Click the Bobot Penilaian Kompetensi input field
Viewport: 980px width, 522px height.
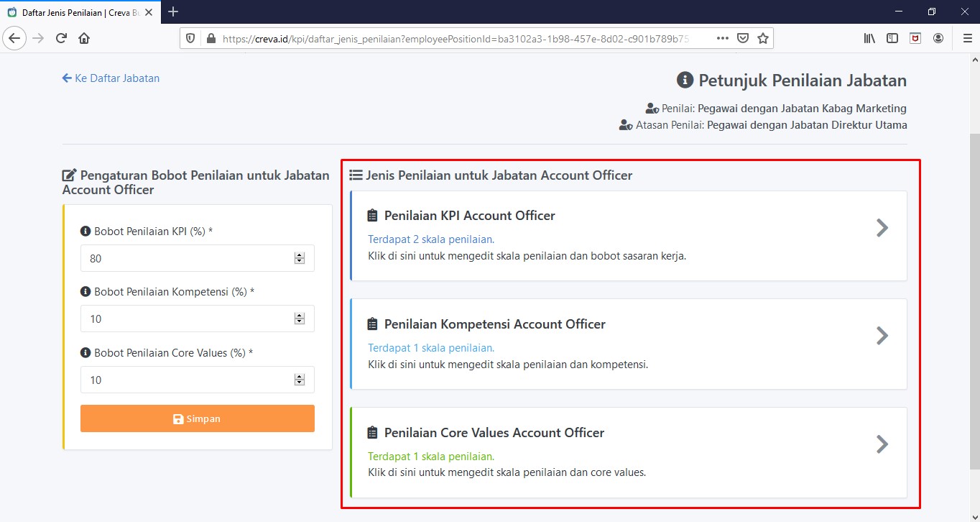198,319
